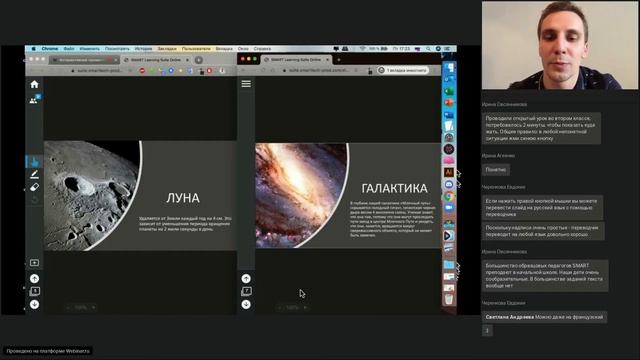Screen dimensions: 640x360
Task: Click the 'Проведено на платформе Webinar.ru' label
Action: pos(47,351)
